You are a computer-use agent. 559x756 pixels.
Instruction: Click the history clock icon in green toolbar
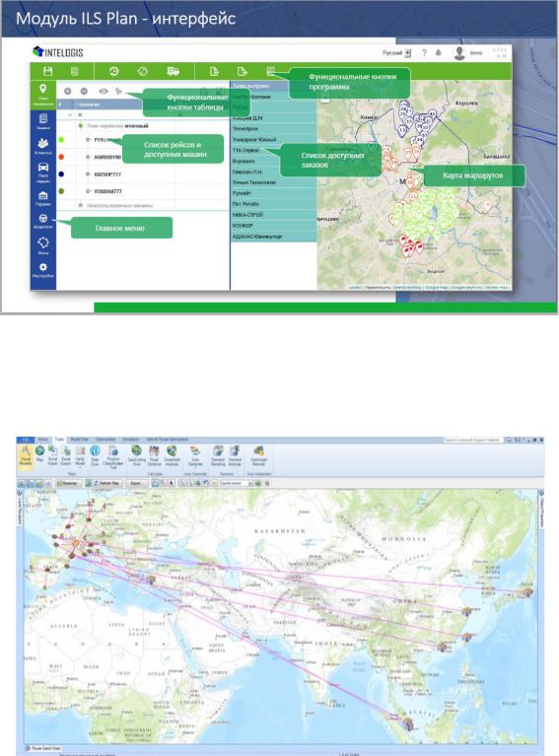tap(113, 71)
